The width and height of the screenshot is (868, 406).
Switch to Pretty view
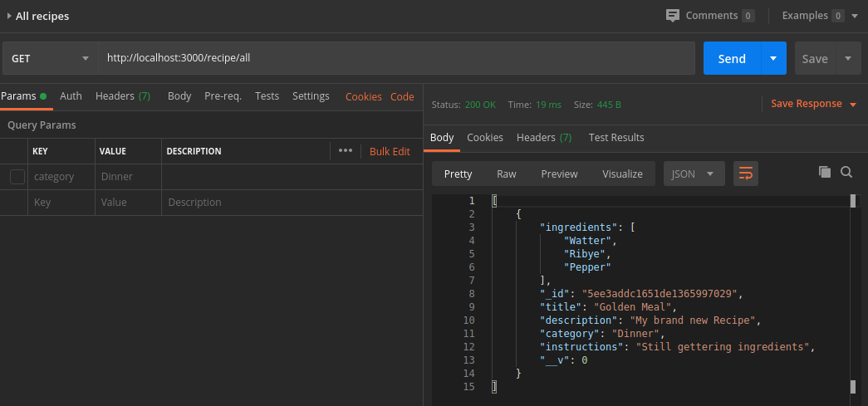tap(459, 174)
